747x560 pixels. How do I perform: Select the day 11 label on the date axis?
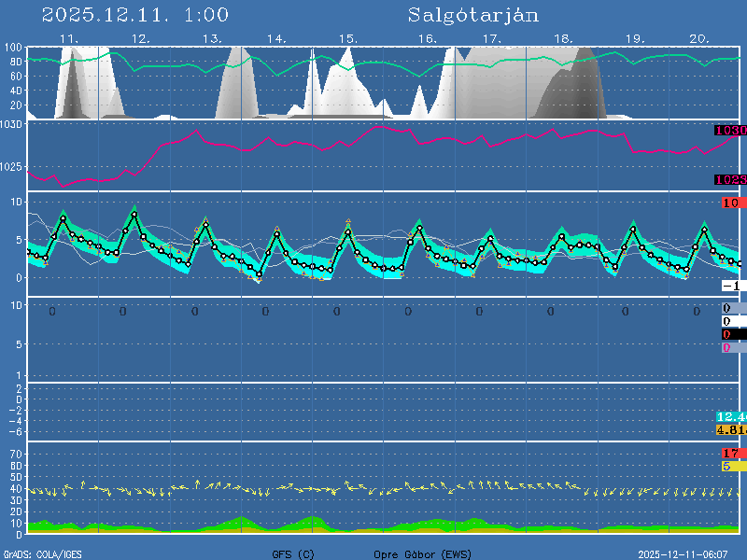[68, 38]
